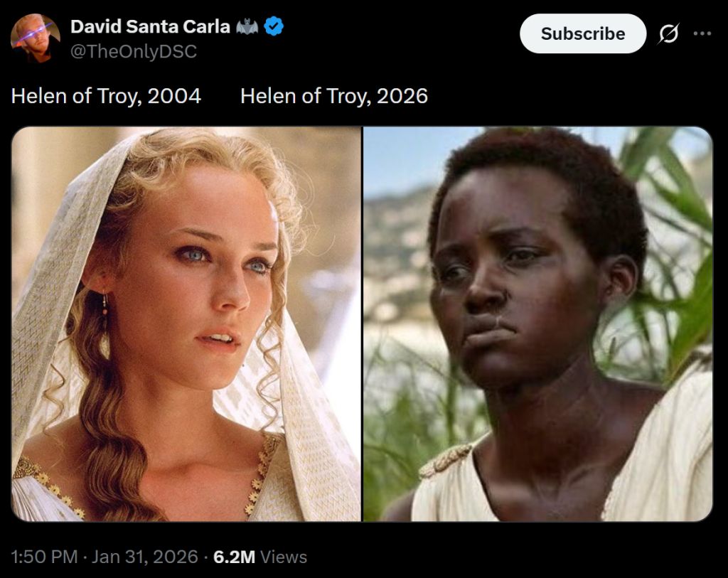Click the "Views" label
The image size is (728, 578).
(x=284, y=557)
